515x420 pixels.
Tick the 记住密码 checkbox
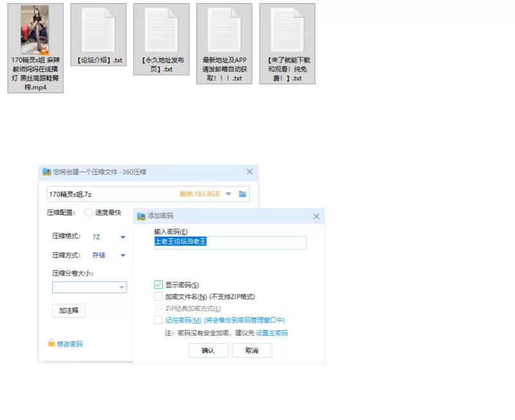158,320
